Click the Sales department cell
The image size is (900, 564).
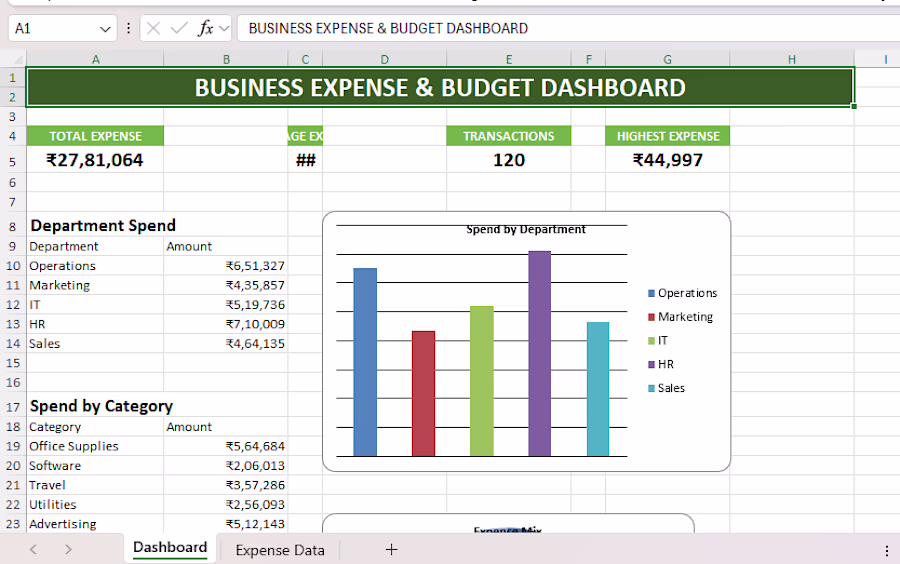click(95, 344)
